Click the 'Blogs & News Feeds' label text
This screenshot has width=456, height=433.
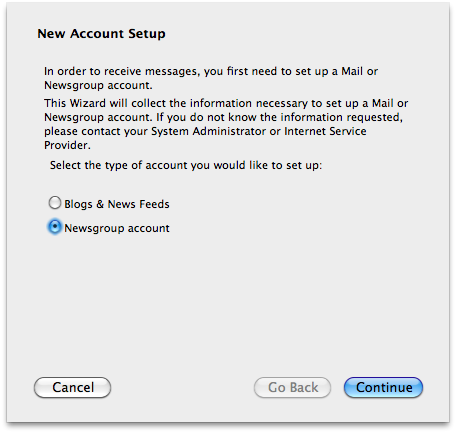[117, 204]
